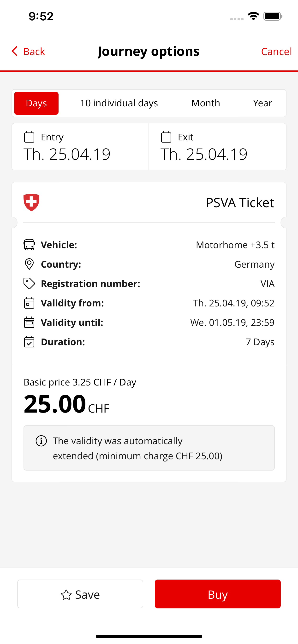The width and height of the screenshot is (298, 644).
Task: Click the star icon on Save
Action: click(66, 595)
